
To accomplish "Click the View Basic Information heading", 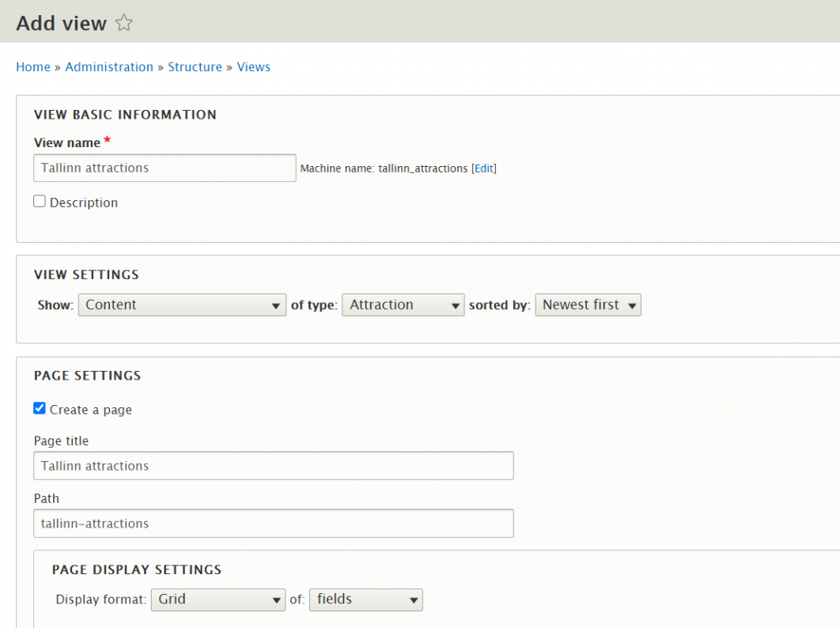I will click(125, 115).
